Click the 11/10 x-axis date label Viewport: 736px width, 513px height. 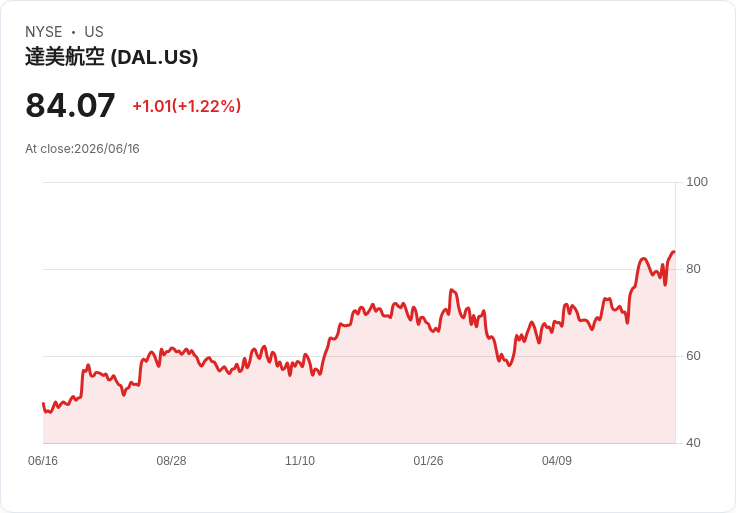pyautogui.click(x=300, y=461)
